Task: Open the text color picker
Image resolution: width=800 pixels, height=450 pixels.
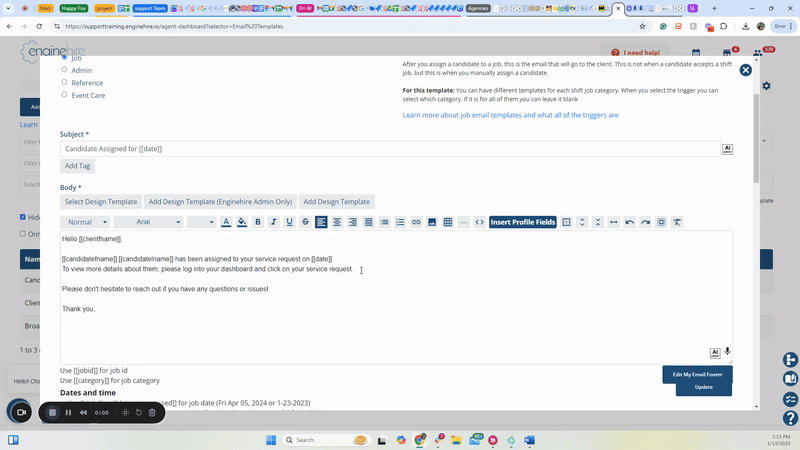Action: (x=226, y=222)
